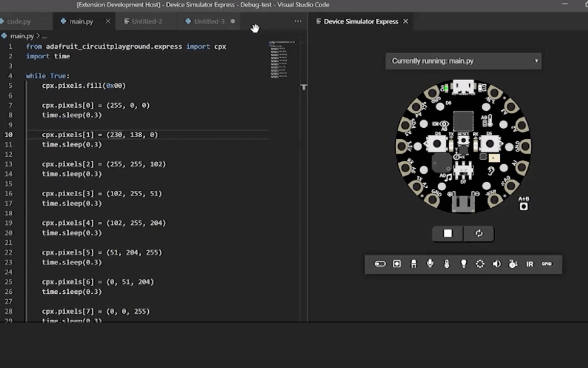Viewport: 588px width, 368px height.
Task: Click the ear sound sensor on the board
Action: 490,171
